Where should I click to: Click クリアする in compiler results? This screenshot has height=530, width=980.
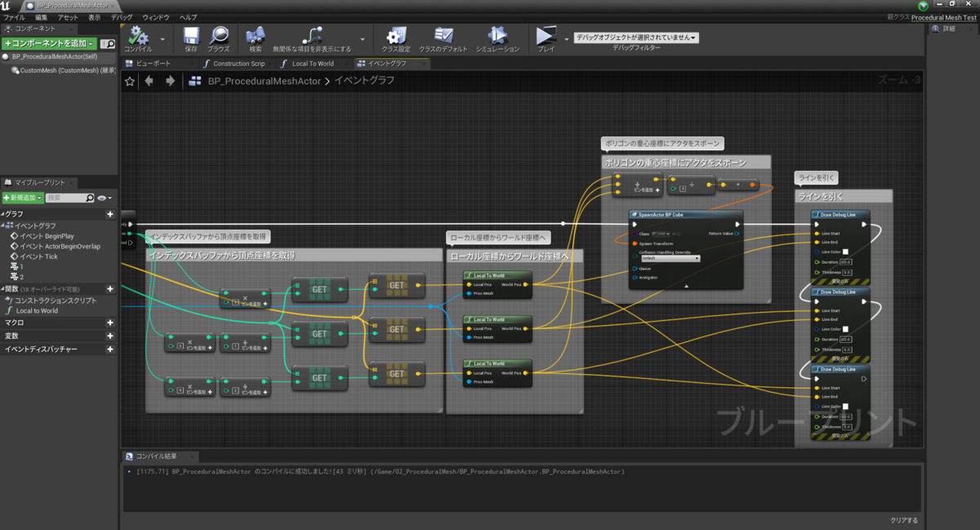(x=904, y=520)
